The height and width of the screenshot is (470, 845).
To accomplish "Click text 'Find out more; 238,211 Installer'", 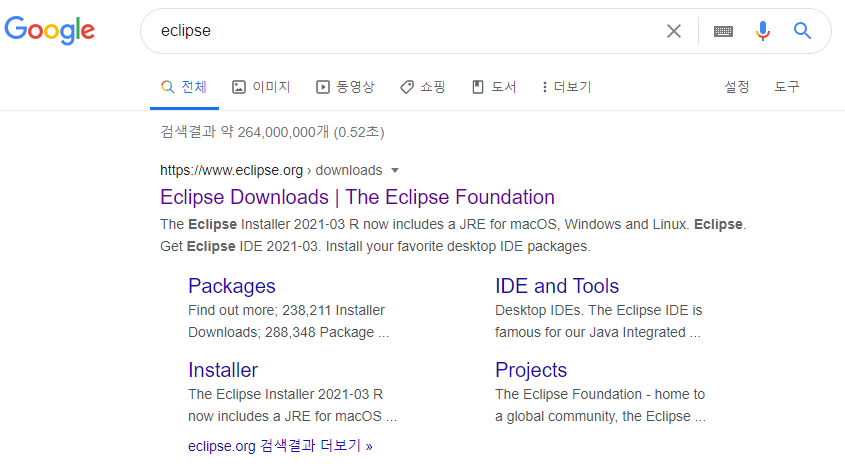I will coord(286,310).
